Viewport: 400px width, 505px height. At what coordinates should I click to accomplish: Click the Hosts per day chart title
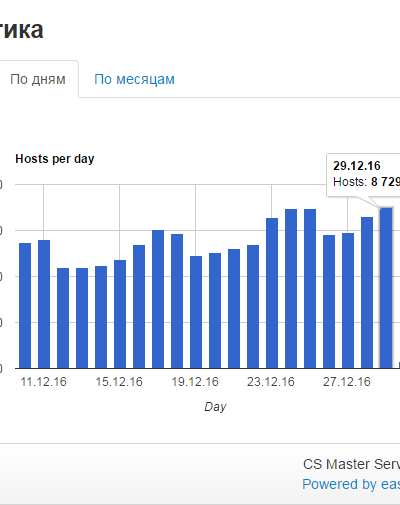click(55, 159)
